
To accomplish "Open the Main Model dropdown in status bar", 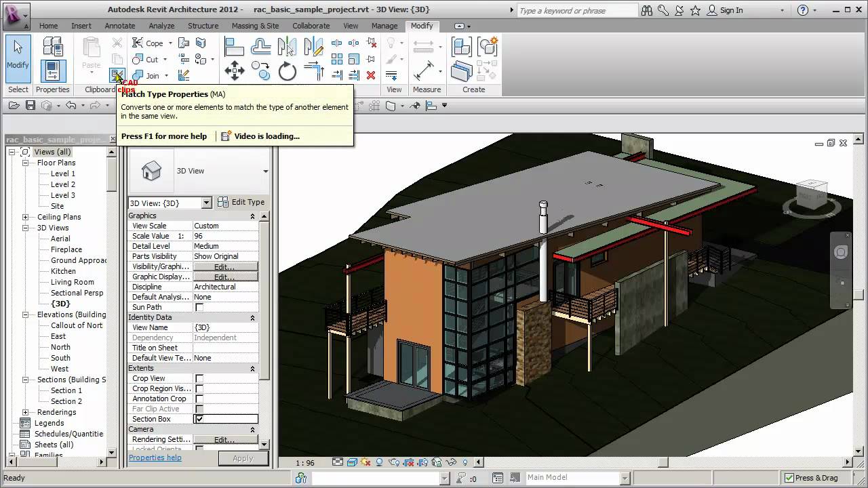I will 625,477.
